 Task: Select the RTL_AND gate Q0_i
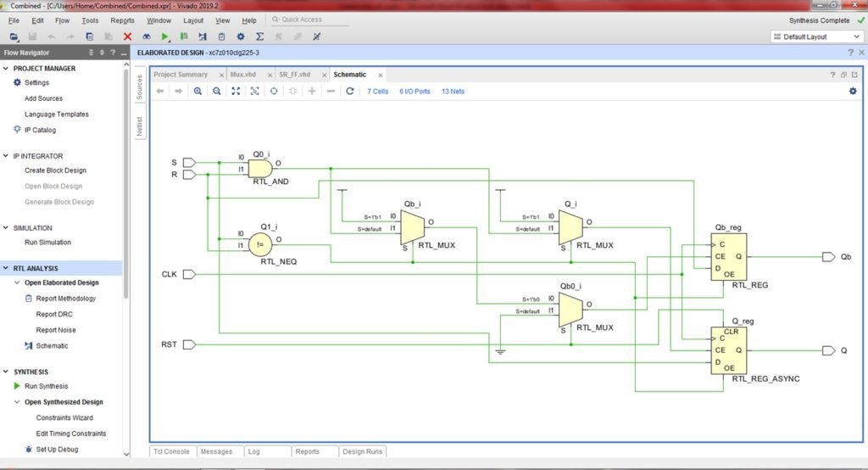tap(260, 169)
